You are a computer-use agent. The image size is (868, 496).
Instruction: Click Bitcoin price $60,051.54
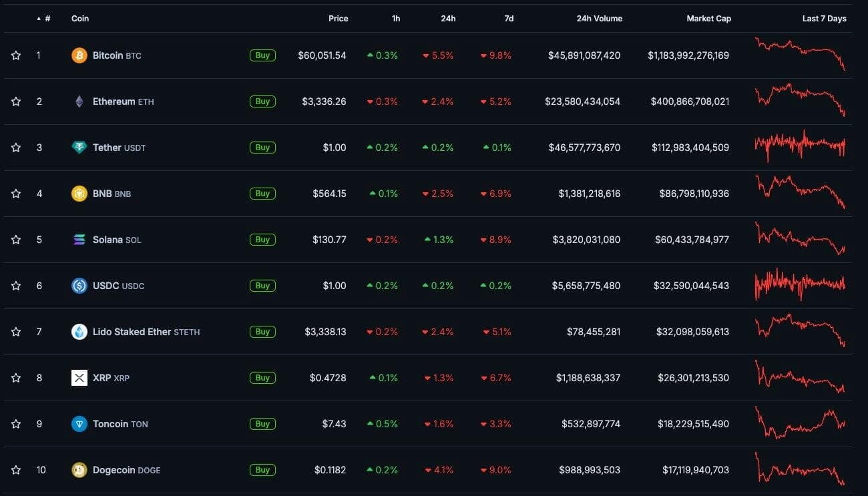pyautogui.click(x=322, y=55)
